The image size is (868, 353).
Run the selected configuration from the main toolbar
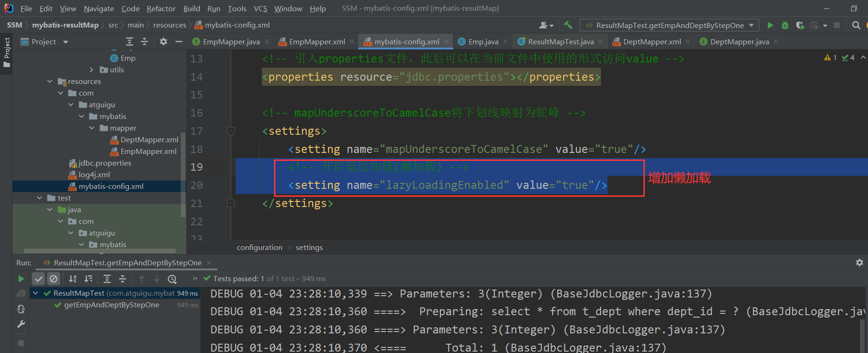coord(770,25)
